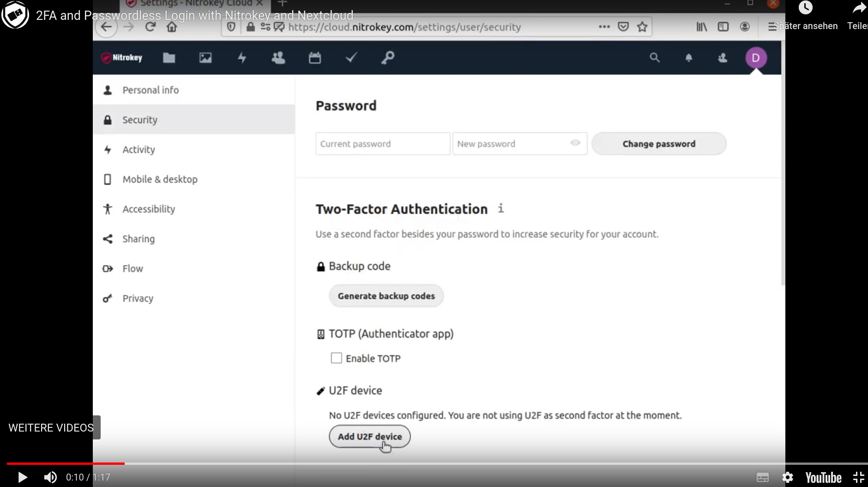Open the notifications bell icon
The image size is (868, 487).
coord(688,58)
